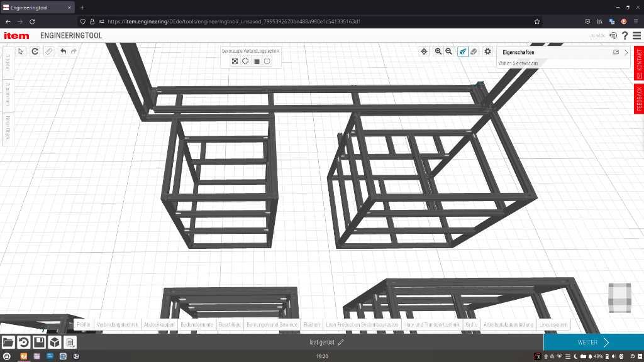This screenshot has width=644, height=362.
Task: Open the red KONTAKT side button
Action: pyautogui.click(x=639, y=62)
